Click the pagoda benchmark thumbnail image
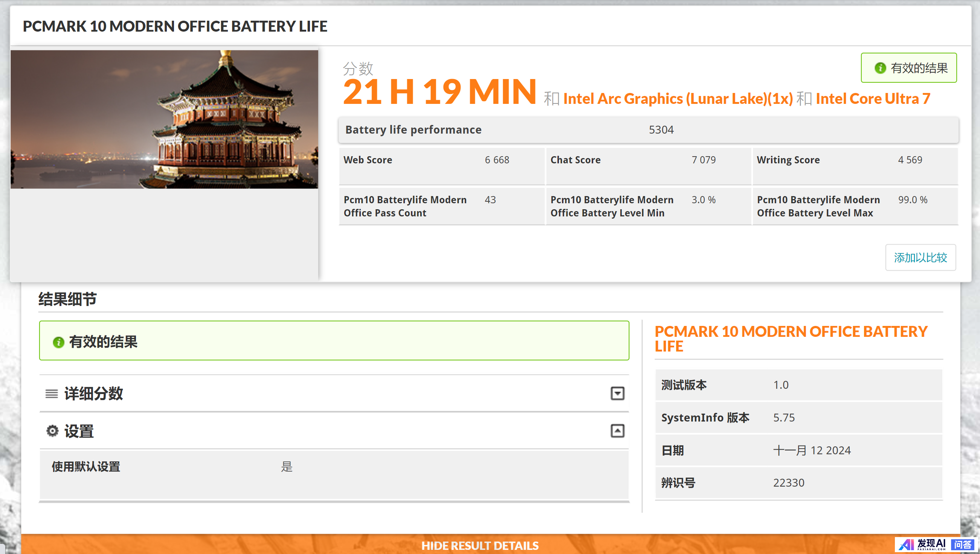This screenshot has width=980, height=554. point(164,119)
